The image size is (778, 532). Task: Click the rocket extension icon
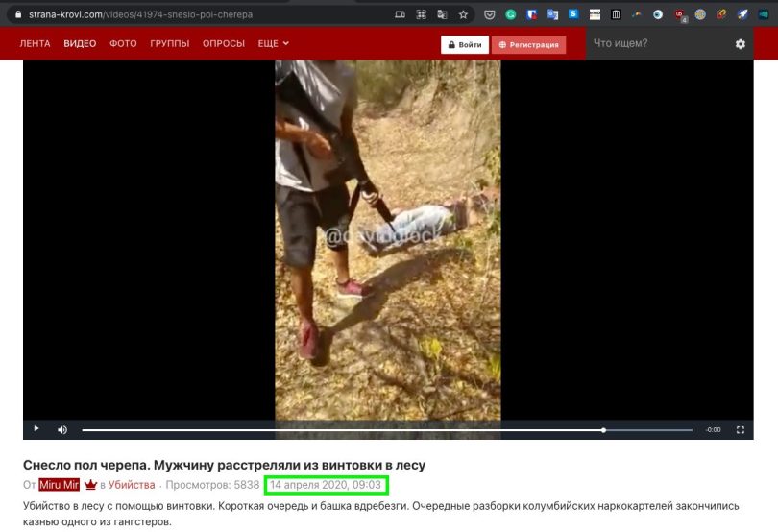(742, 14)
